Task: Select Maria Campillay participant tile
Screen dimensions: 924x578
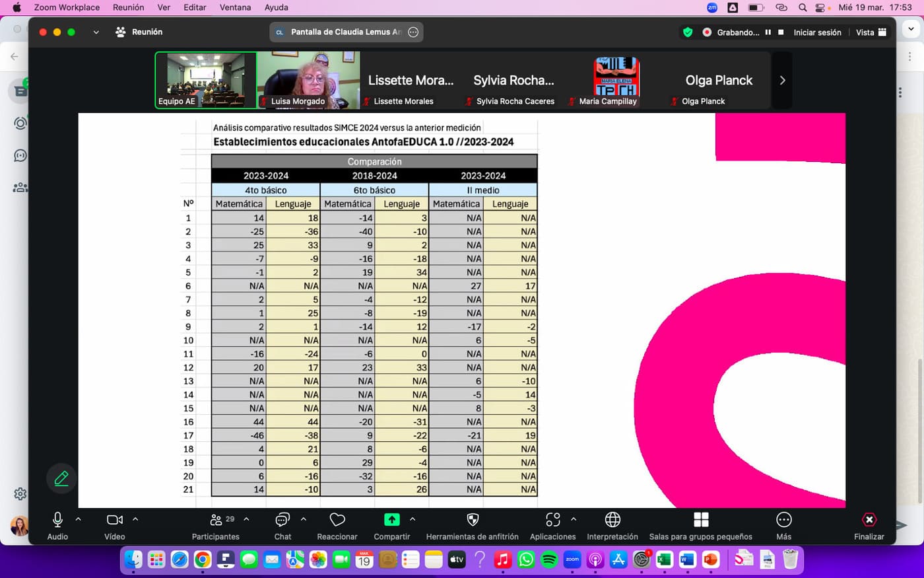Action: pyautogui.click(x=616, y=80)
